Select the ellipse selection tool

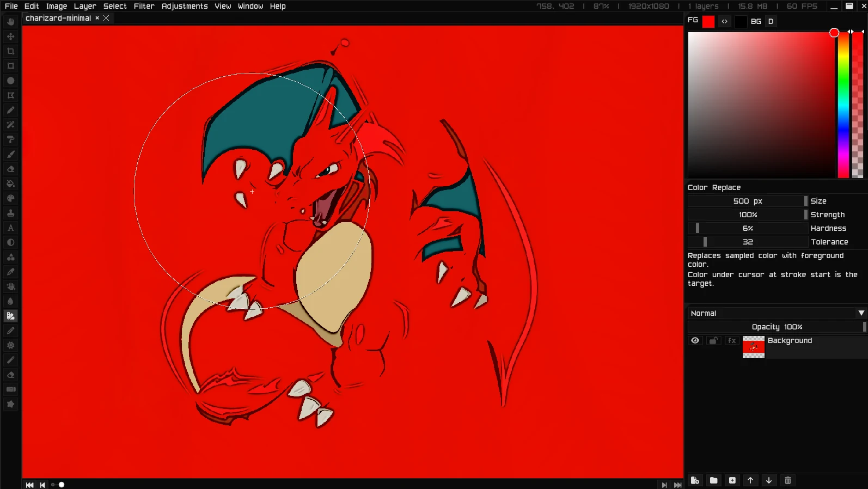coord(10,81)
